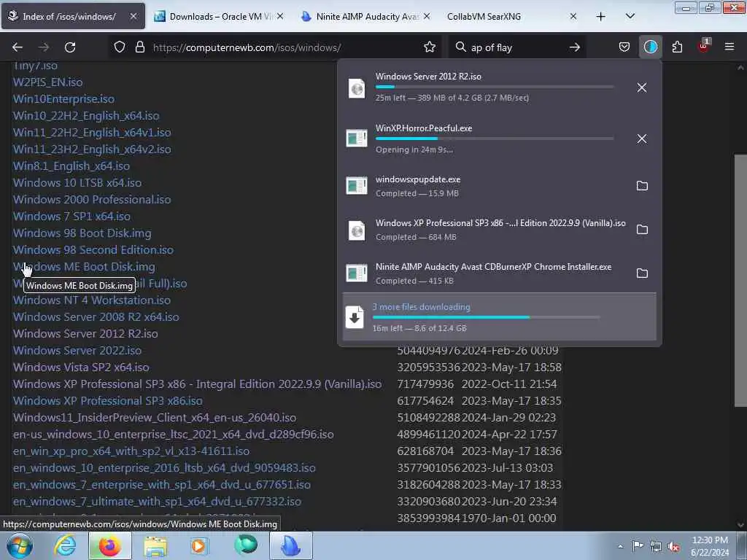Switch to Ninite AIMP Audacity tab

[365, 16]
